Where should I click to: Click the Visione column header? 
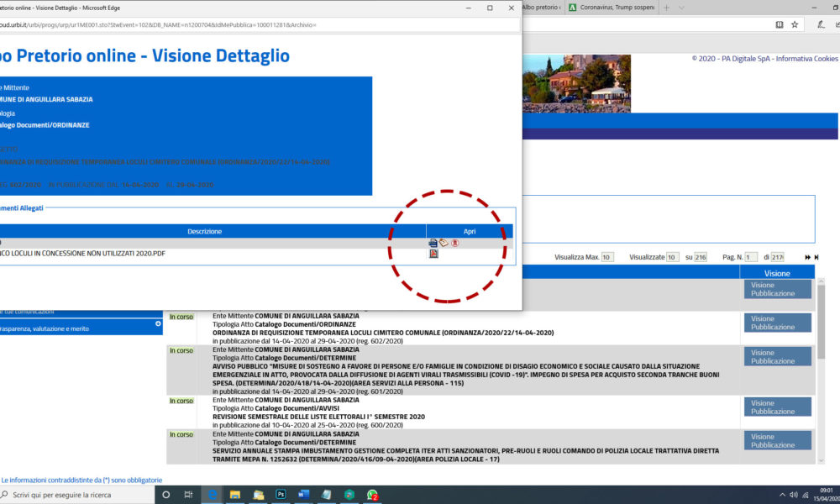(777, 273)
